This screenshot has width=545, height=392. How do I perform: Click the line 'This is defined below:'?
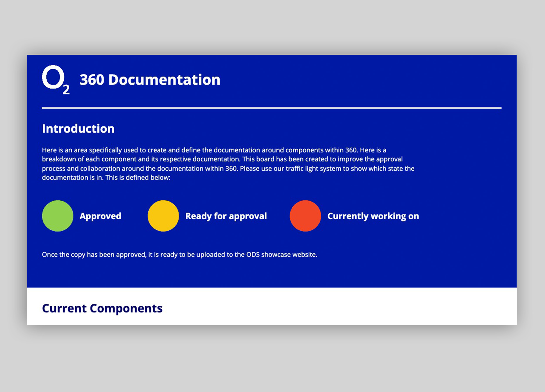pyautogui.click(x=138, y=178)
